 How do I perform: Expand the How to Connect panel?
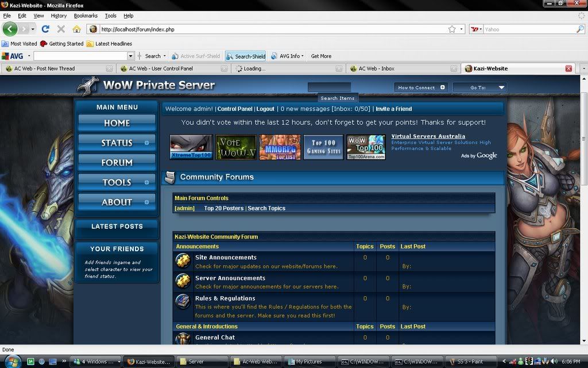click(x=443, y=87)
